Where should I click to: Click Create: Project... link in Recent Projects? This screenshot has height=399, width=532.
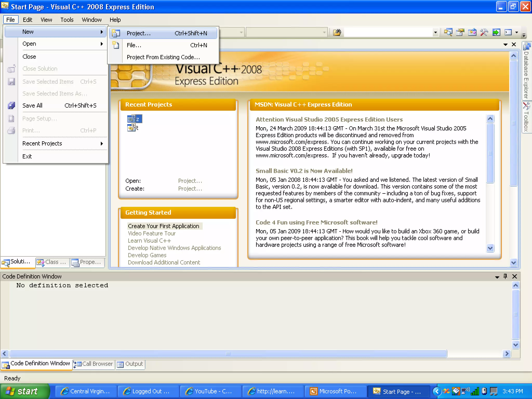[x=190, y=189]
